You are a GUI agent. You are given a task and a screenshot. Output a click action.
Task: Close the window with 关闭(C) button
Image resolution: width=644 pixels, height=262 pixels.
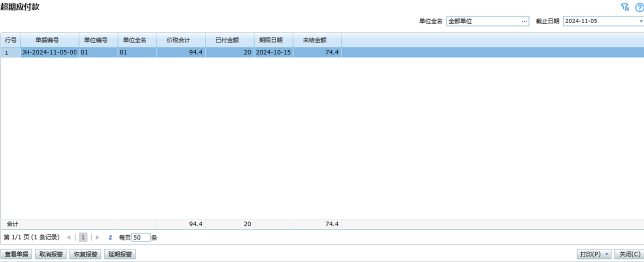pos(629,254)
